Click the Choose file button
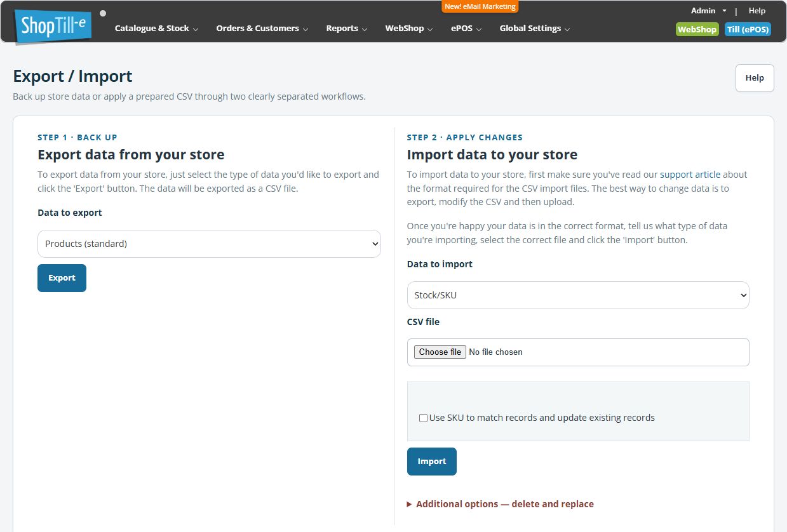The height and width of the screenshot is (532, 787). click(440, 352)
